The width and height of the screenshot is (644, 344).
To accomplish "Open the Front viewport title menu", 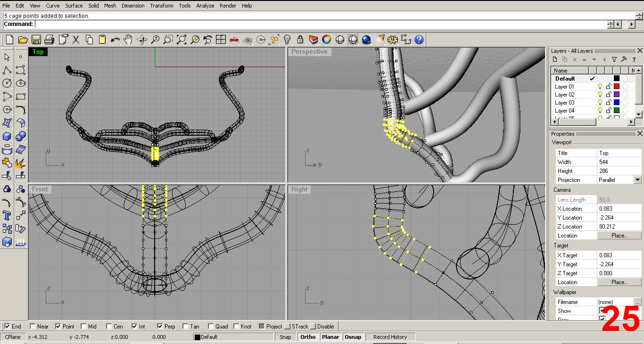I will 40,189.
